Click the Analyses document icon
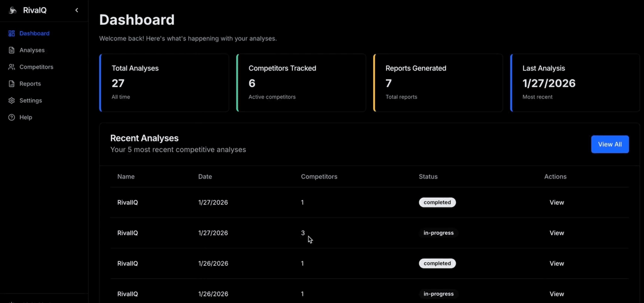This screenshot has width=644, height=303. 12,50
